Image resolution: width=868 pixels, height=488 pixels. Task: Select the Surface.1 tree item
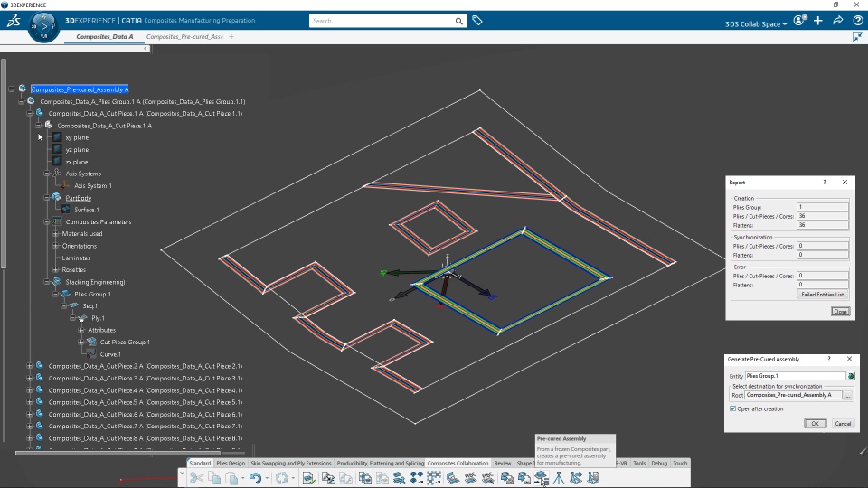coord(87,210)
